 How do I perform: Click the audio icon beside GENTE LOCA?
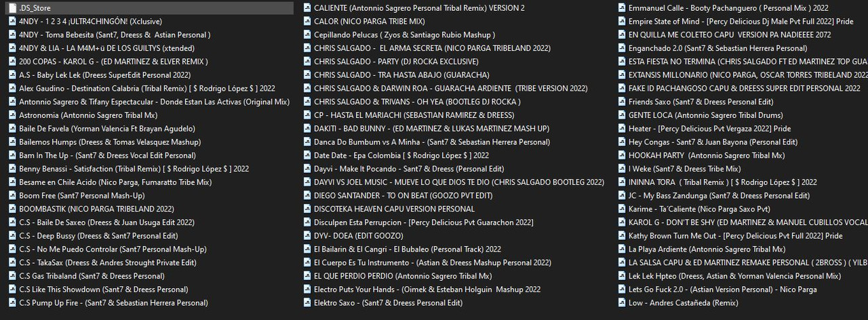(622, 115)
